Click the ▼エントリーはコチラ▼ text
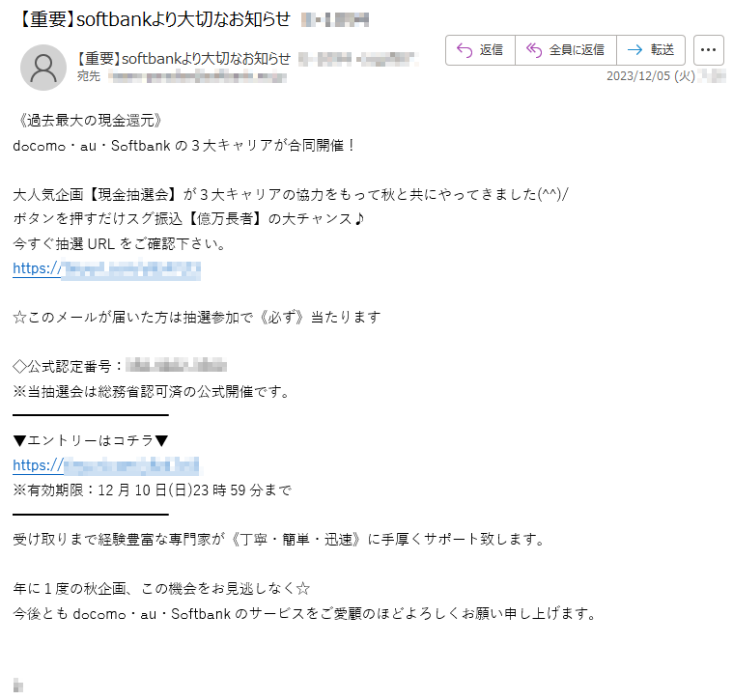Image resolution: width=733 pixels, height=700 pixels. pyautogui.click(x=91, y=440)
